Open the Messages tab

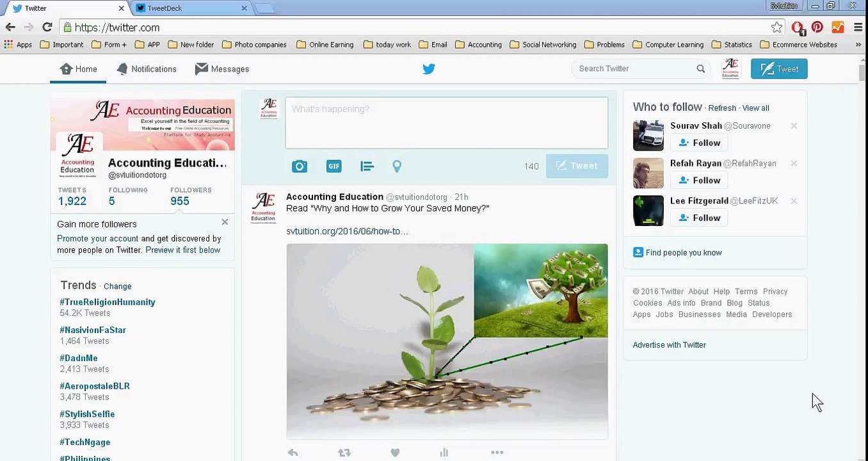click(x=222, y=69)
